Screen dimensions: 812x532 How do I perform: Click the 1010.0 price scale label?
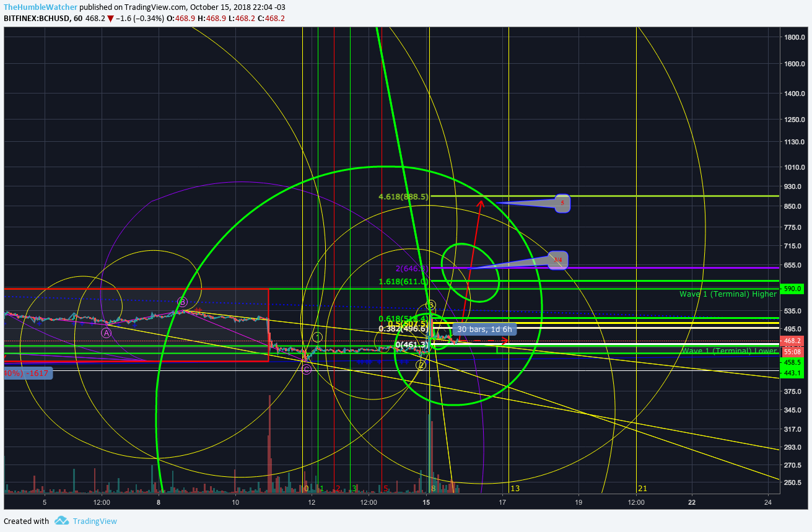pyautogui.click(x=794, y=167)
